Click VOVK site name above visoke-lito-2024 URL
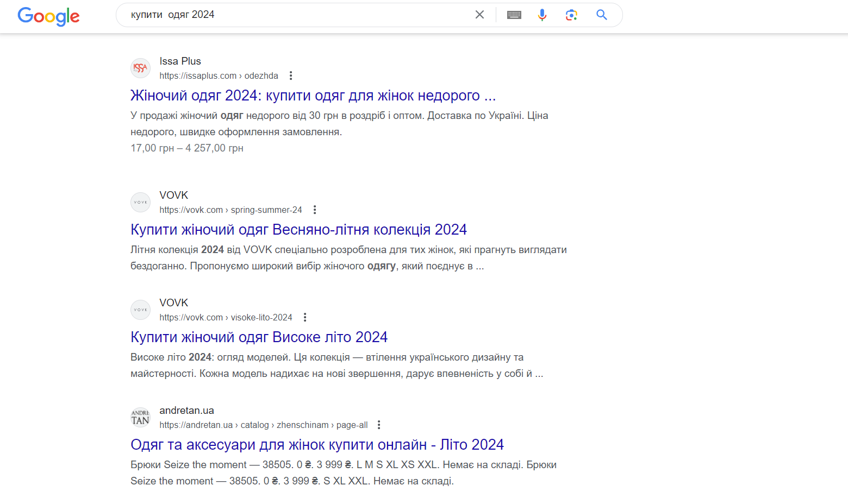 pos(173,303)
